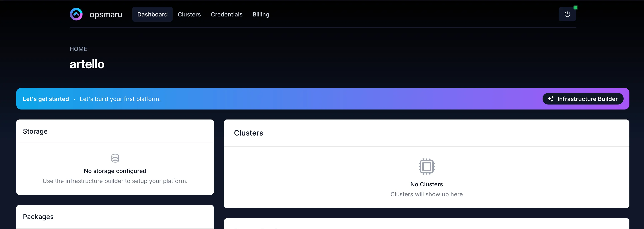
Task: Launch the Infrastructure Builder button
Action: click(583, 99)
